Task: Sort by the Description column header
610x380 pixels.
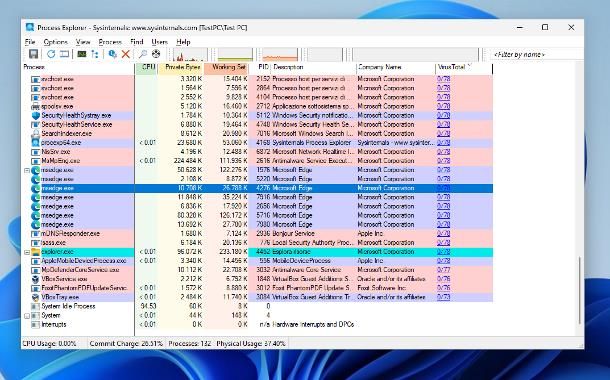Action: click(x=314, y=67)
